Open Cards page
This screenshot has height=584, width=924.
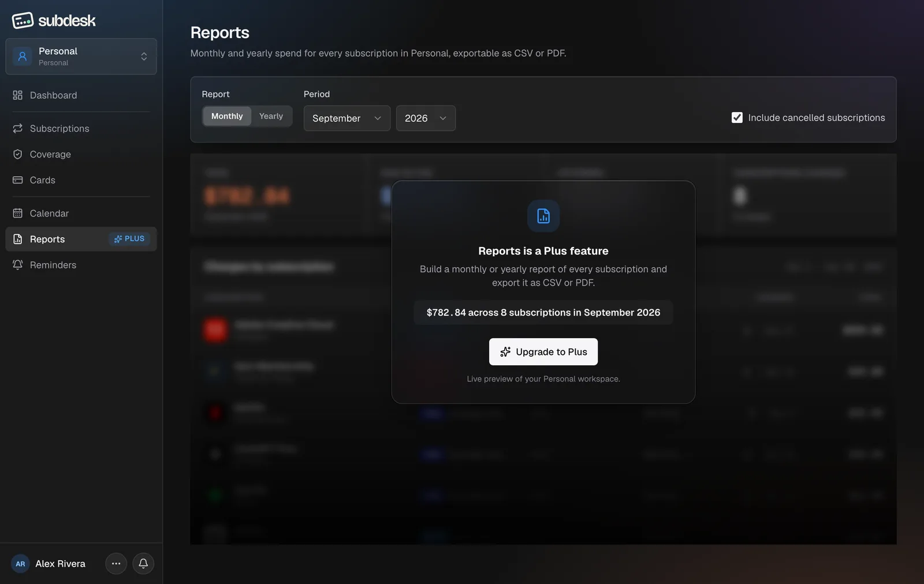tap(81, 180)
